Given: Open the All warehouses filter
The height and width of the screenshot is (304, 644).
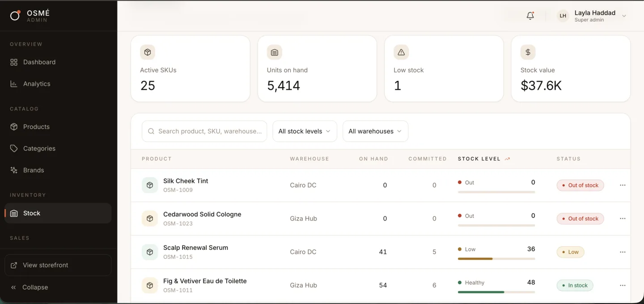Looking at the screenshot, I should (375, 131).
